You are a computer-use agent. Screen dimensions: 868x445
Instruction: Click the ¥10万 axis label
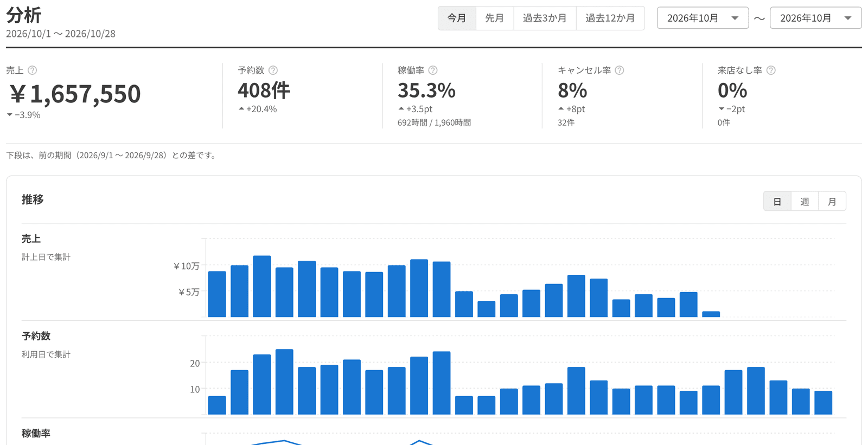pos(186,266)
